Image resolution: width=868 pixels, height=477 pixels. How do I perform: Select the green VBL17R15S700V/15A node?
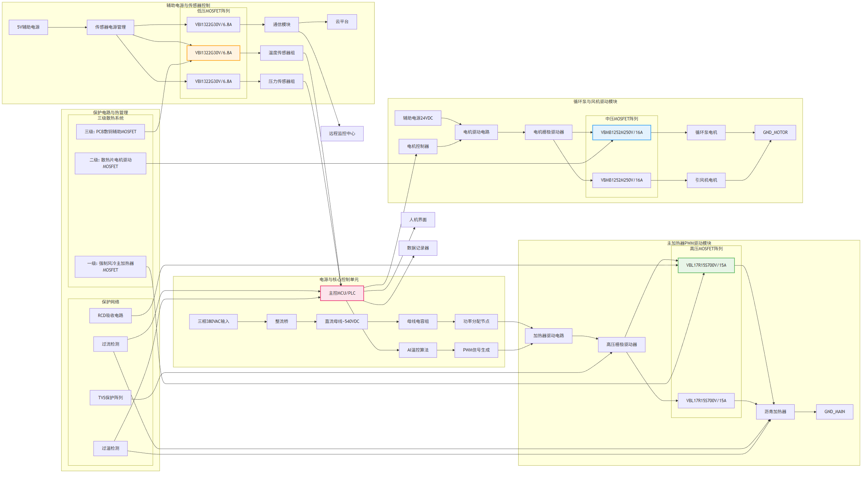tap(706, 265)
